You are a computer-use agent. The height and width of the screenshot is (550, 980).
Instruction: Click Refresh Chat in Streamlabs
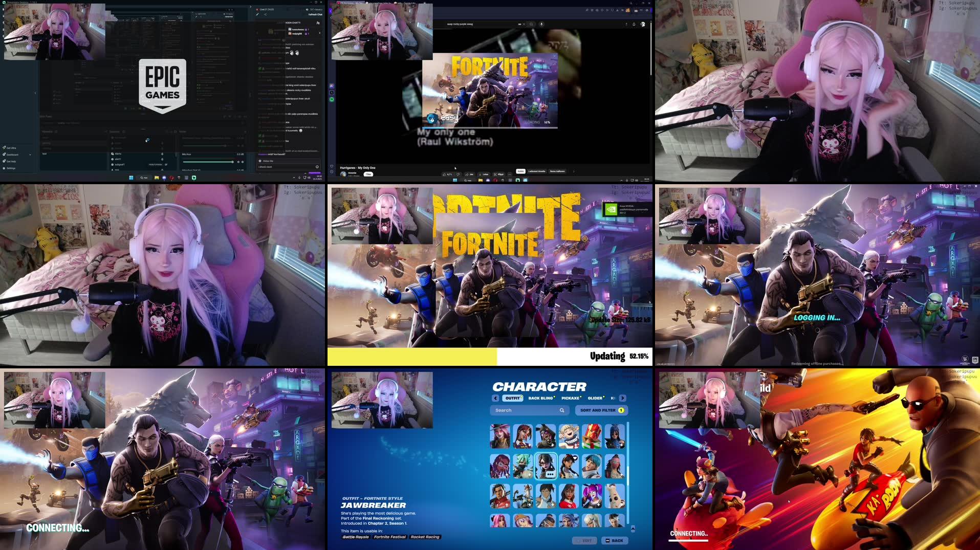tap(315, 14)
